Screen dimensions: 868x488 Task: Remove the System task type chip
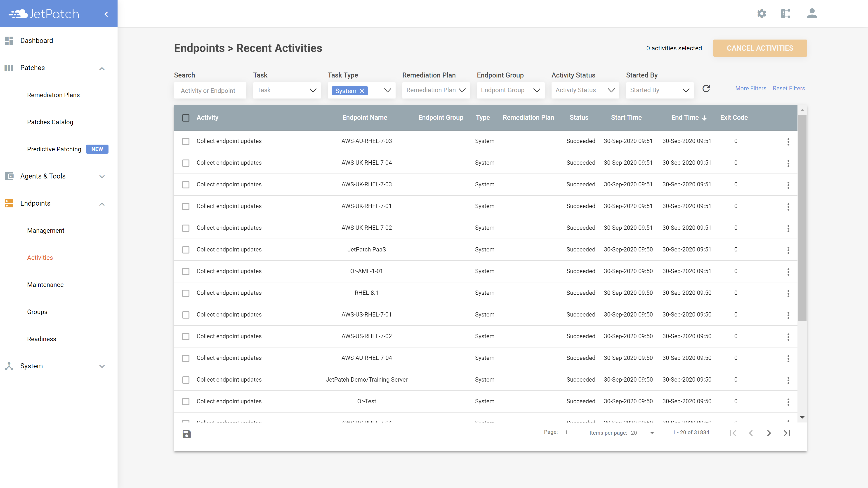pos(362,91)
